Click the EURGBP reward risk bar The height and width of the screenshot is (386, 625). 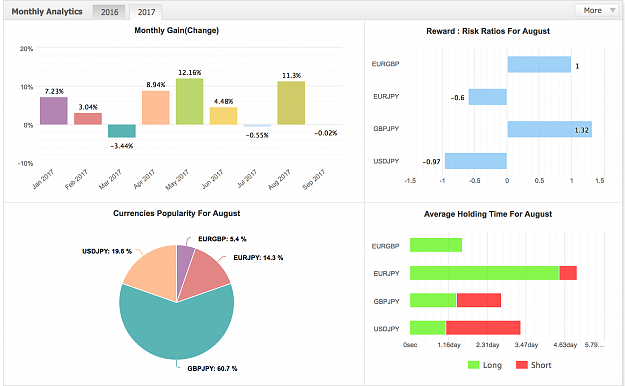click(x=539, y=65)
